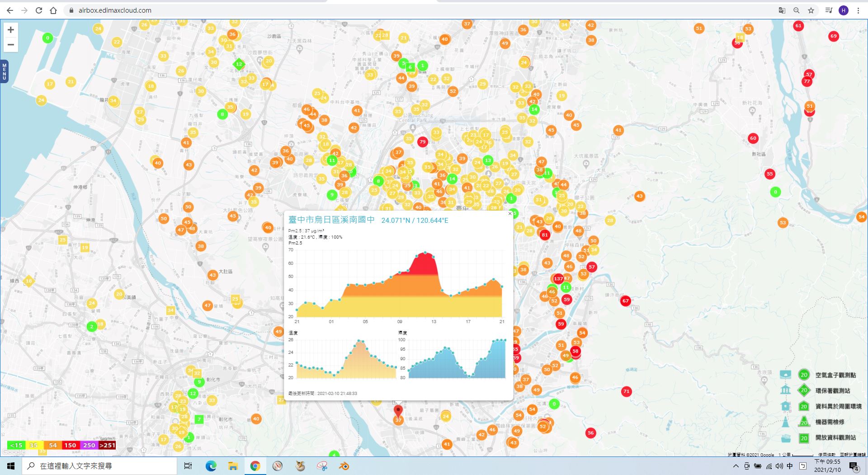Click the PM2.5 chart peak data point
Screen dimensions: 868x475
pos(425,253)
